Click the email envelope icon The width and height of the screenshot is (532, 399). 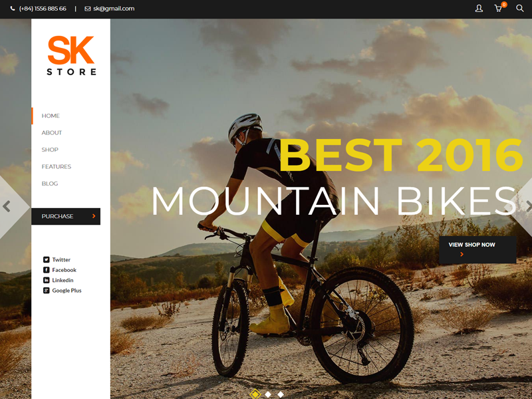click(88, 9)
